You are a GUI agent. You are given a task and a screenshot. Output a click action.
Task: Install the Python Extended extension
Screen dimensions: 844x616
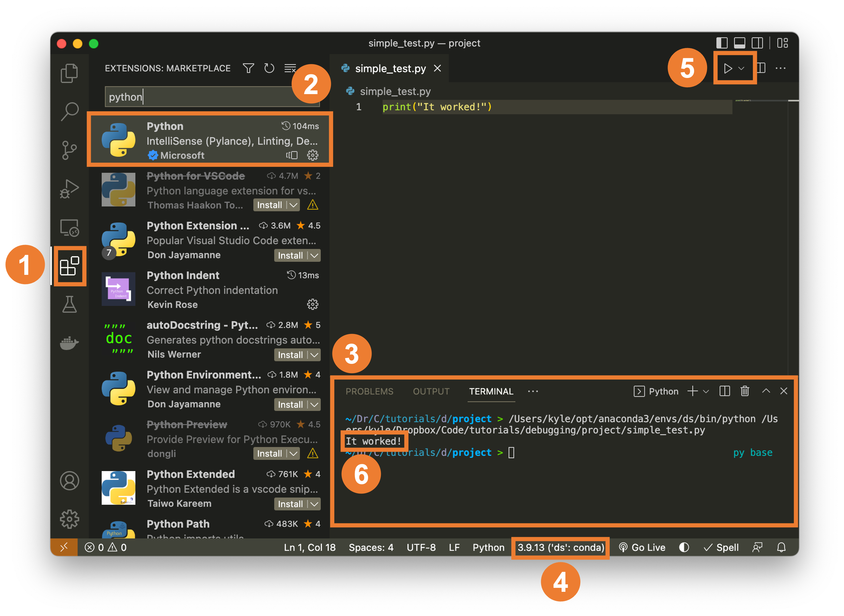click(x=290, y=504)
